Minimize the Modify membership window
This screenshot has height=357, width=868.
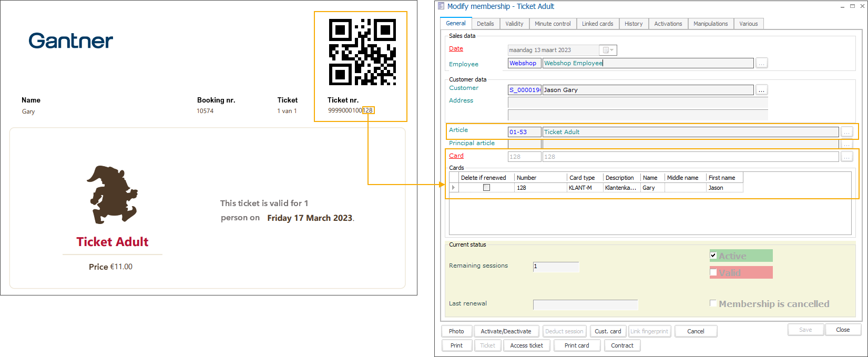(842, 6)
